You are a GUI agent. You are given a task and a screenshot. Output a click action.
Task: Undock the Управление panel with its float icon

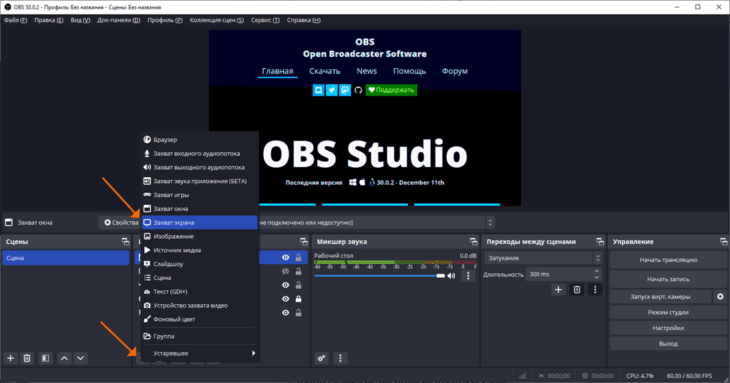point(723,242)
